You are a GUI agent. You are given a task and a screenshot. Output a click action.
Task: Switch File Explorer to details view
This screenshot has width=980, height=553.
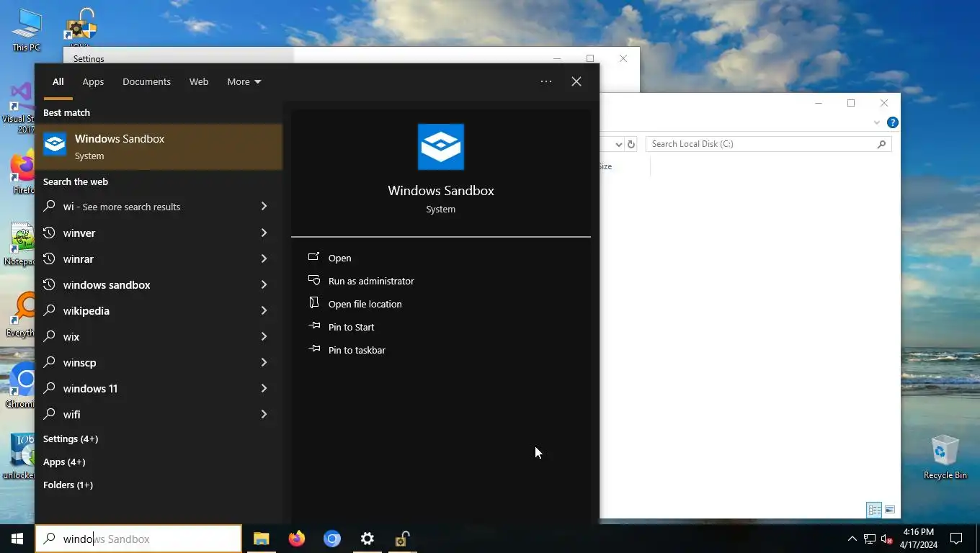pos(874,510)
